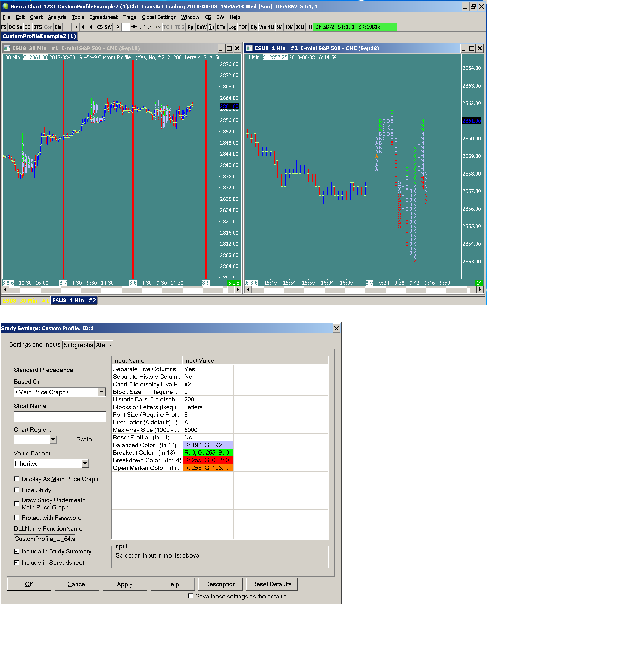Click the Rpl replay toolbar button

pos(191,27)
